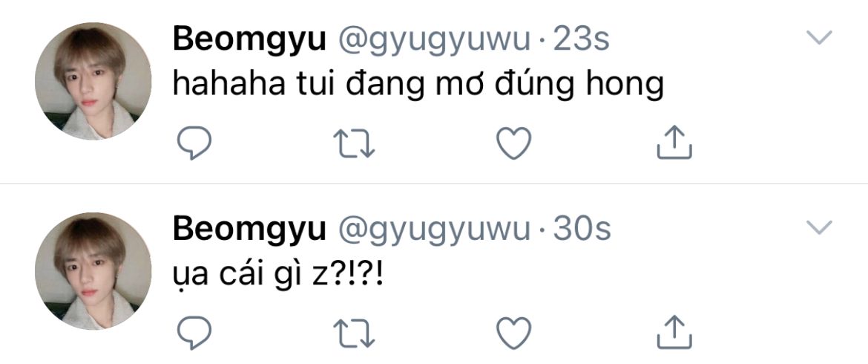Open the options chevron on the 30s tweet
Screen dimensions: 868x364
tap(819, 227)
